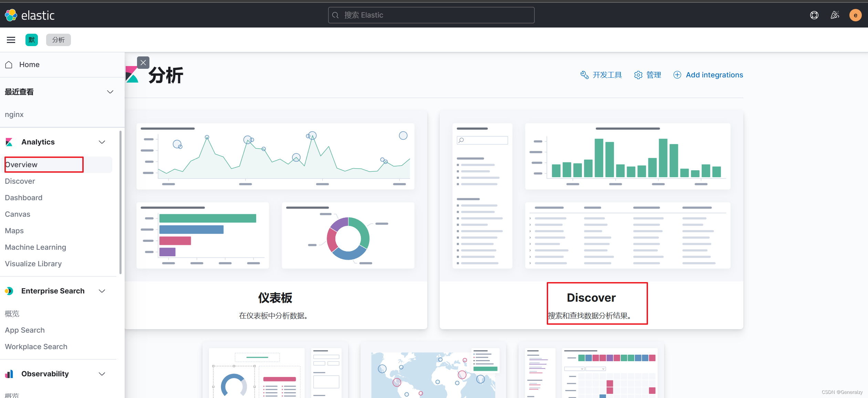The height and width of the screenshot is (398, 868).
Task: Collapse the 最近查看 section
Action: tap(110, 92)
